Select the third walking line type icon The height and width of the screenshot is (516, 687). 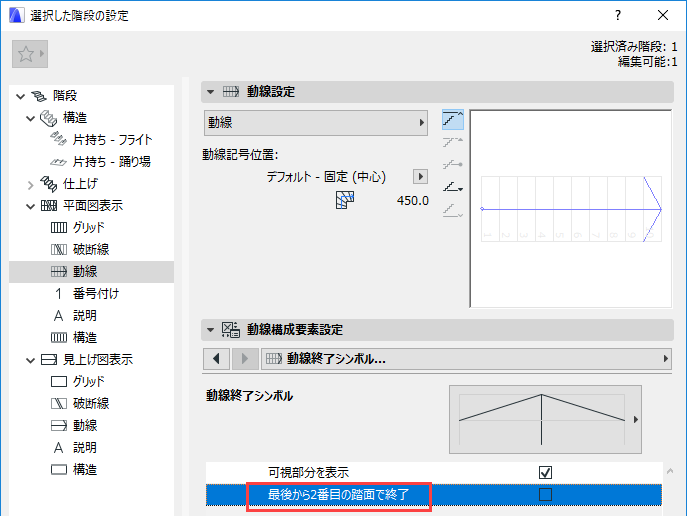[x=453, y=165]
